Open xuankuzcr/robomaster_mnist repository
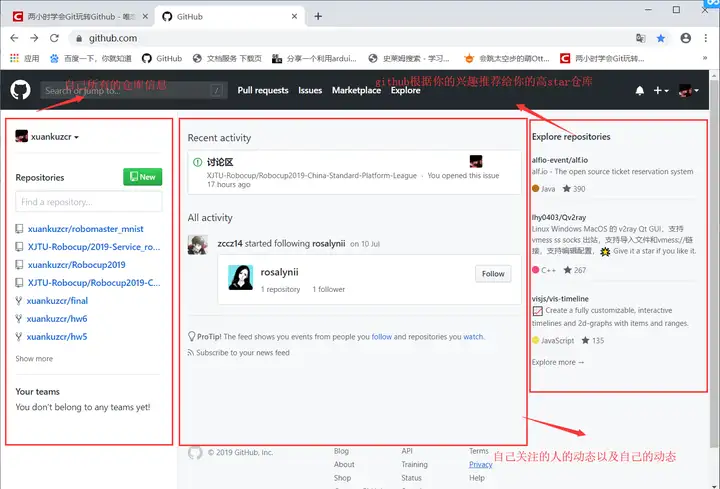Image resolution: width=720 pixels, height=489 pixels. click(x=85, y=229)
